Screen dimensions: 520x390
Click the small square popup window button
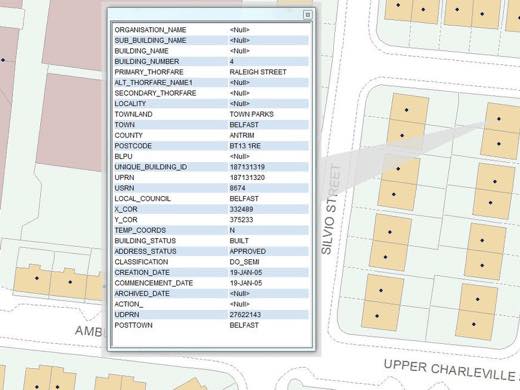pyautogui.click(x=307, y=15)
